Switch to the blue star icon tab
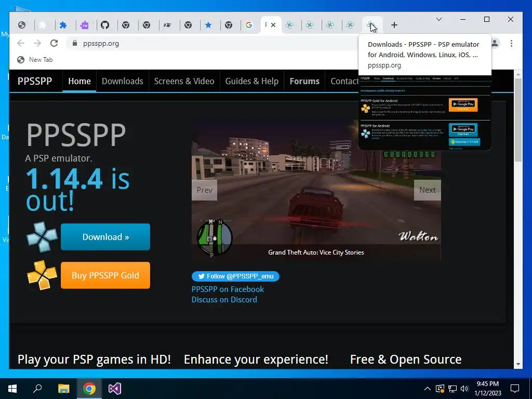 (208, 25)
